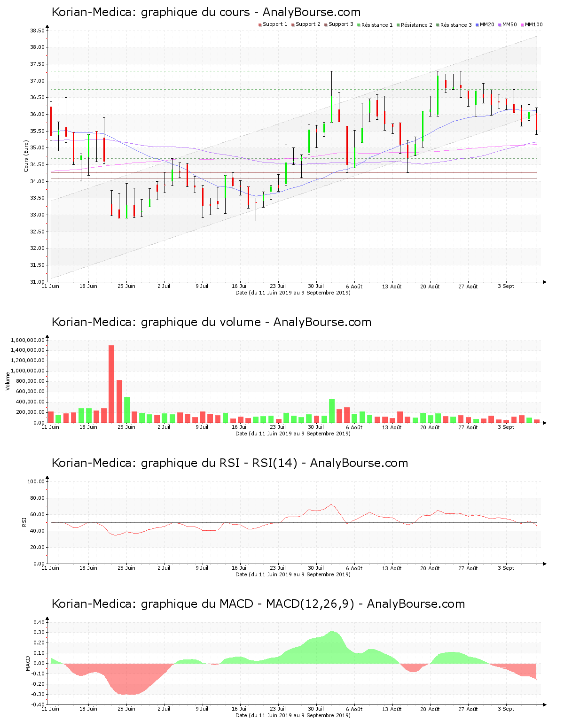
Task: Click the 35.00 price axis value
Action: [x=37, y=148]
